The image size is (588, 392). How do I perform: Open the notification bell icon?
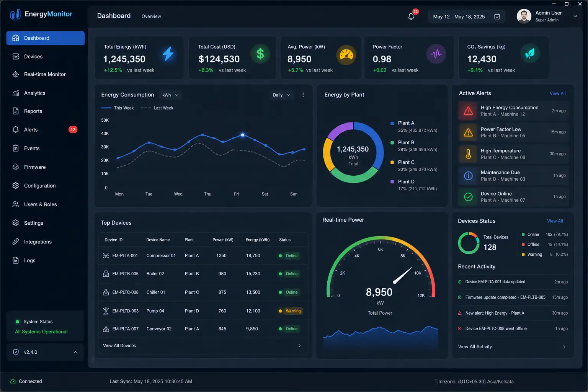[x=411, y=16]
